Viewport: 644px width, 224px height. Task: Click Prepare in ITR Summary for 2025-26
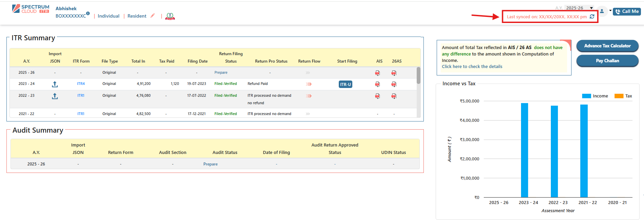pyautogui.click(x=221, y=73)
